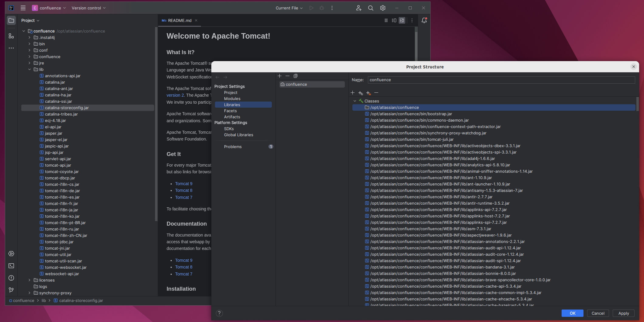
Task: Expand the licenses folder
Action: (29, 280)
